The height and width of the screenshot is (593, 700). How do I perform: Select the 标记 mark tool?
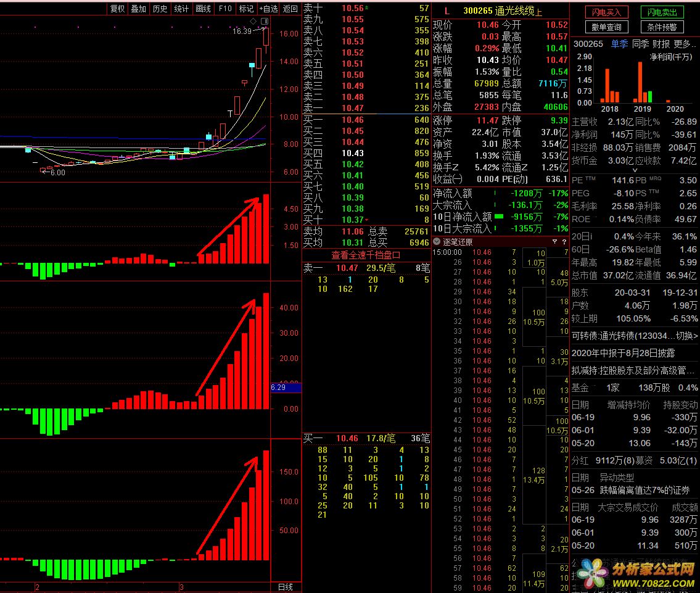click(x=246, y=9)
